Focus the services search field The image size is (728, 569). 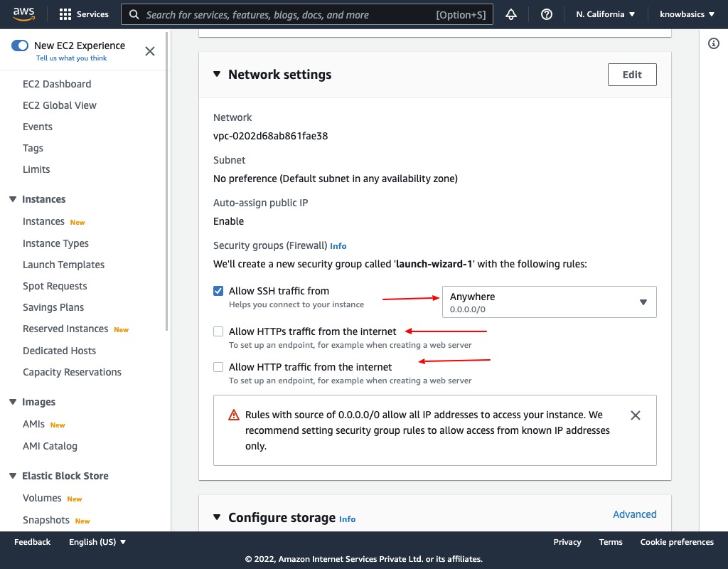pos(307,14)
